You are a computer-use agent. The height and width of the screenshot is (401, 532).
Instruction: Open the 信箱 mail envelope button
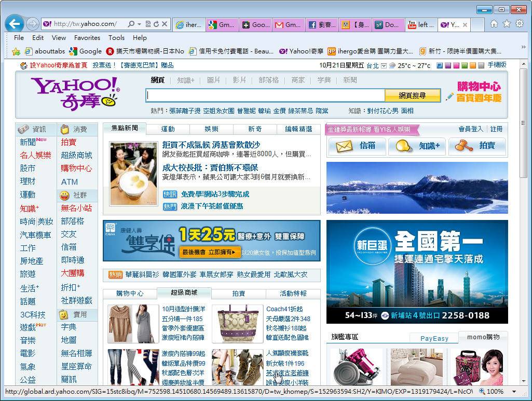tap(357, 146)
